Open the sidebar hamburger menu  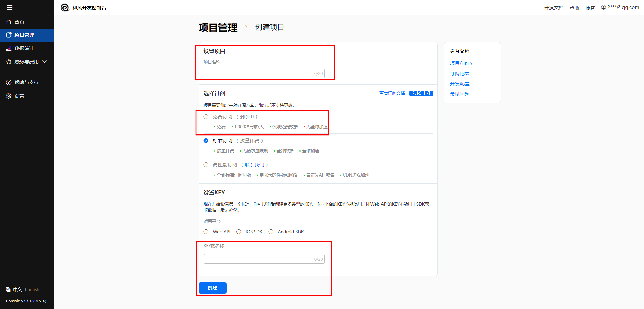pos(9,7)
